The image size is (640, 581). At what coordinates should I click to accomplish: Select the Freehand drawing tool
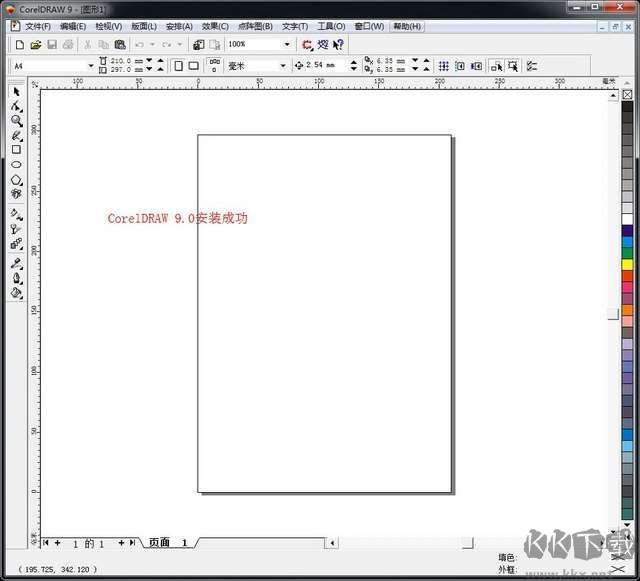tap(16, 136)
